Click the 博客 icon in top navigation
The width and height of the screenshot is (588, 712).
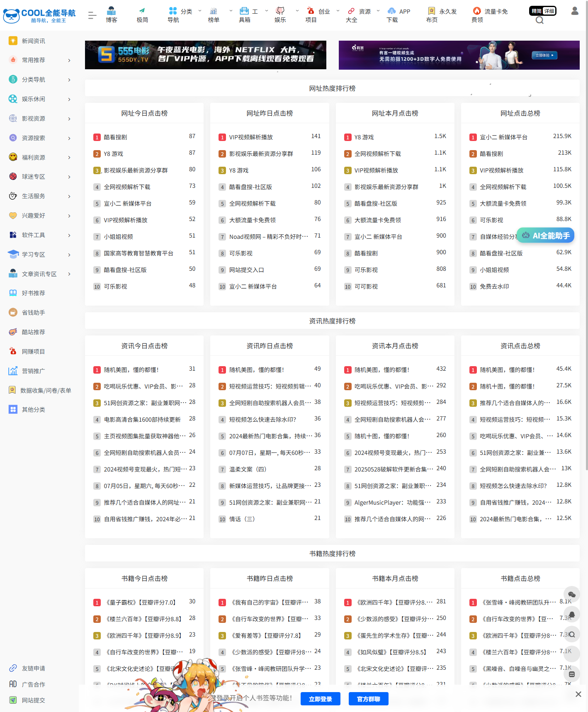coord(111,11)
